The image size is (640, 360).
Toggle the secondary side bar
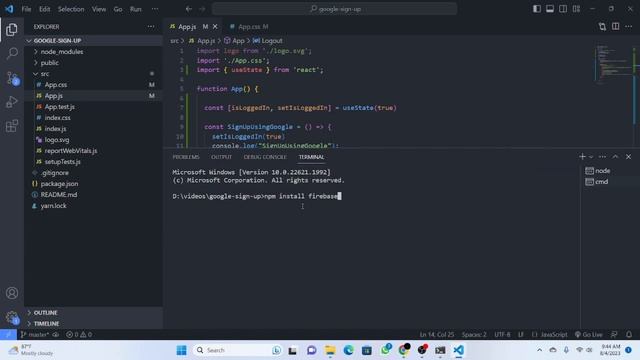coord(563,9)
